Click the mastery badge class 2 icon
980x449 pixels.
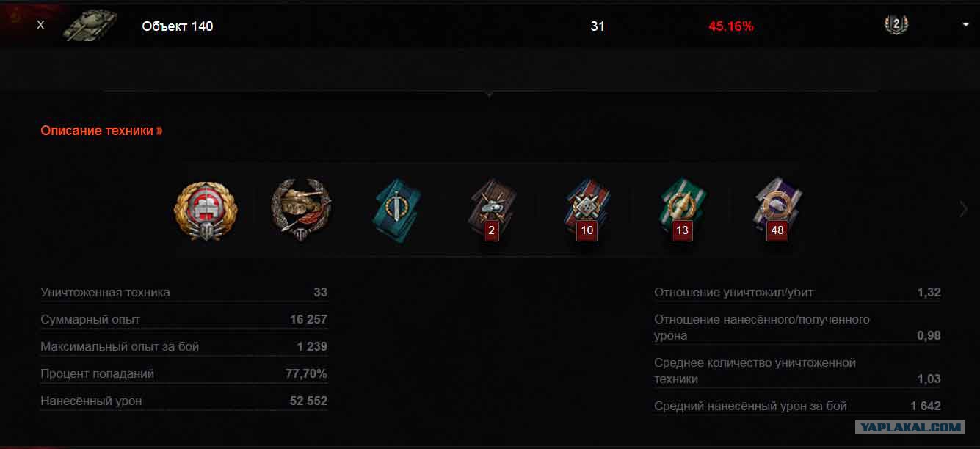[x=896, y=24]
